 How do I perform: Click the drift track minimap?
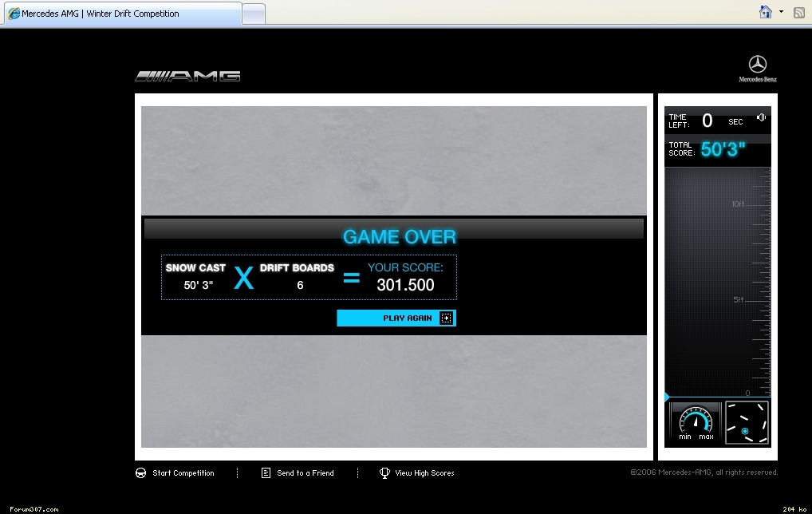click(747, 422)
